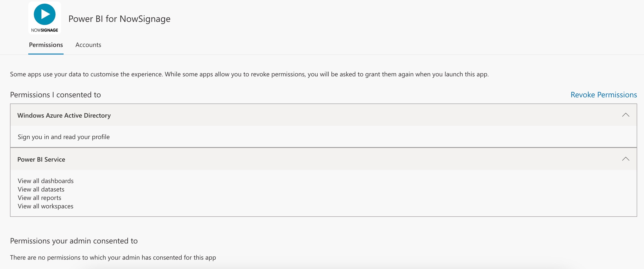This screenshot has height=269, width=644.
Task: Click the Windows Azure Active Directory header
Action: (64, 116)
